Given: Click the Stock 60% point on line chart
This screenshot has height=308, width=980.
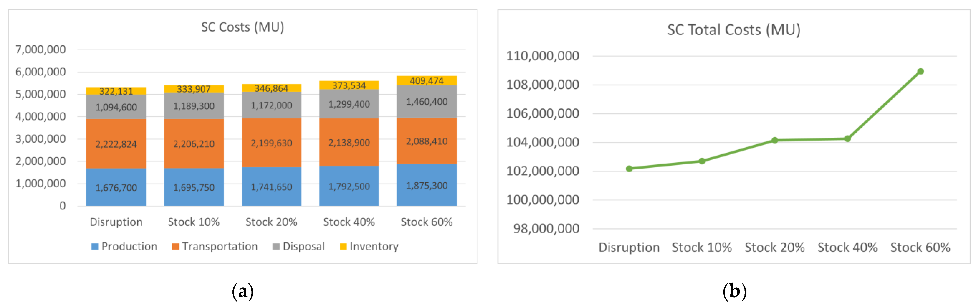Looking at the screenshot, I should (920, 72).
